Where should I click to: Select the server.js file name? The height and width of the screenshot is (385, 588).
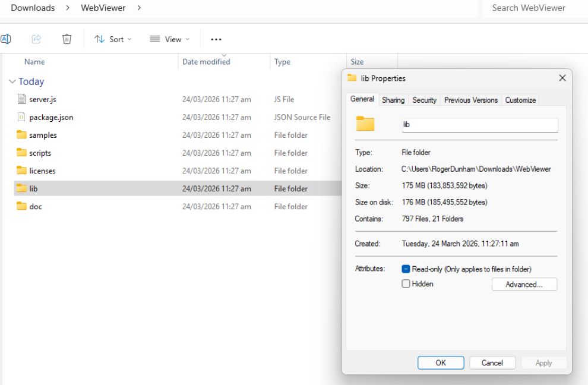pos(43,99)
